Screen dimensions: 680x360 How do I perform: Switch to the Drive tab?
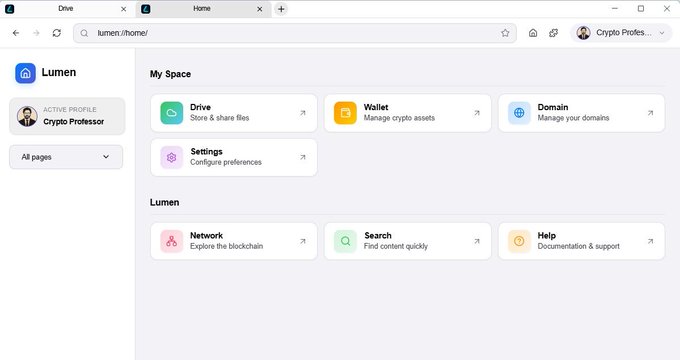65,9
